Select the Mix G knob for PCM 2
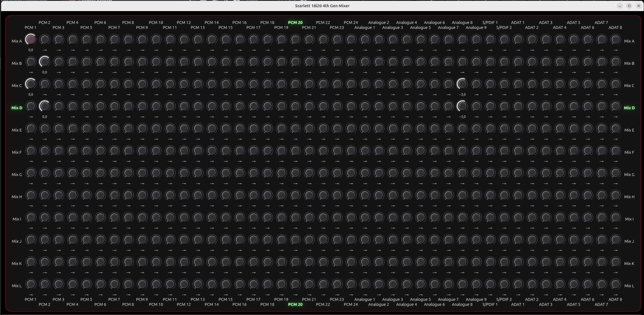644x315 pixels. pos(45,173)
